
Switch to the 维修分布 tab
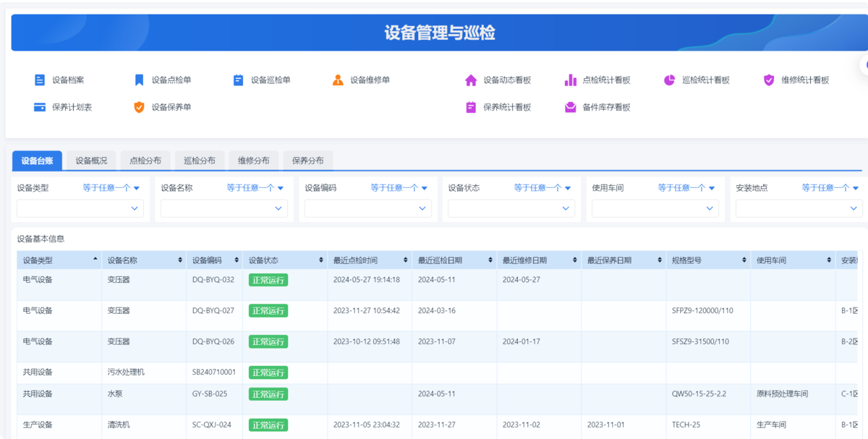[254, 161]
